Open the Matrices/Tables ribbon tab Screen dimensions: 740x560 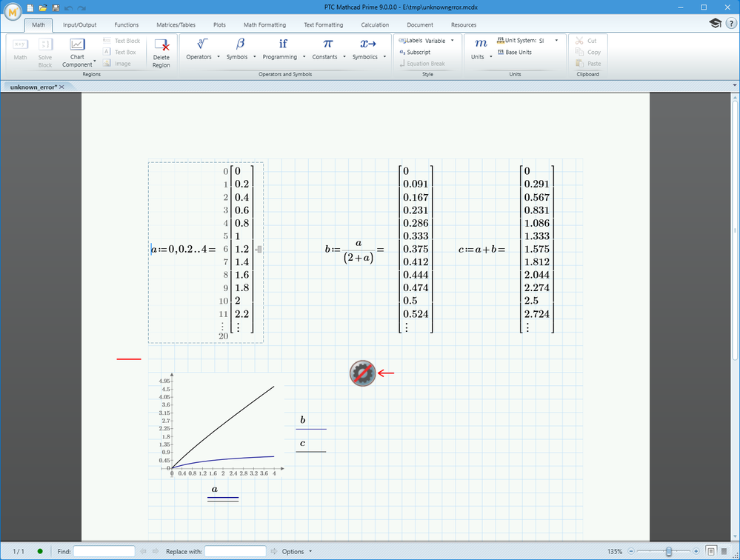tap(176, 25)
